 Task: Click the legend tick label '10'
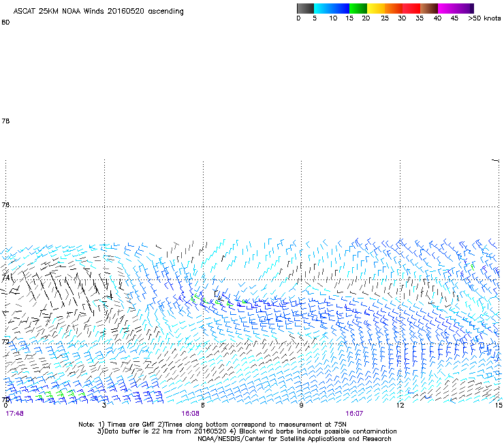point(333,18)
